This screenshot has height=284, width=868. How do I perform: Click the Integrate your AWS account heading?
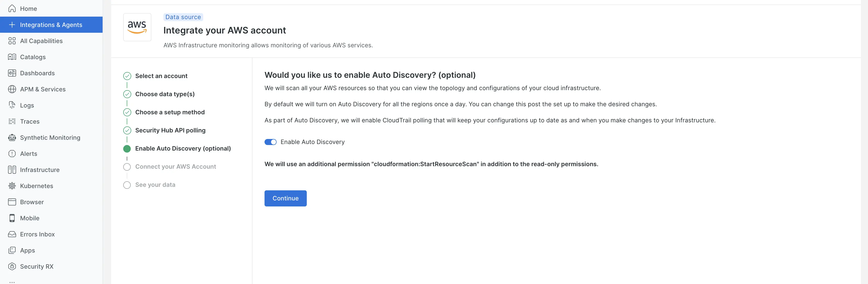click(x=224, y=30)
